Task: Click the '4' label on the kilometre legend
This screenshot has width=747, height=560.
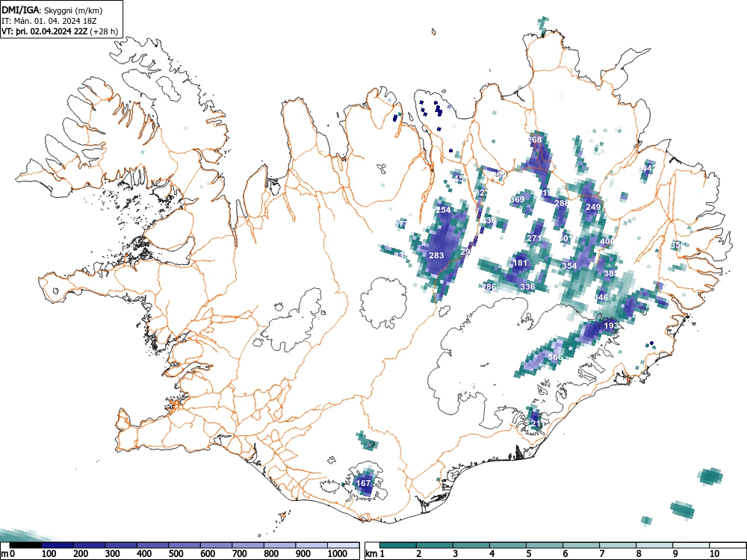Action: click(x=492, y=554)
